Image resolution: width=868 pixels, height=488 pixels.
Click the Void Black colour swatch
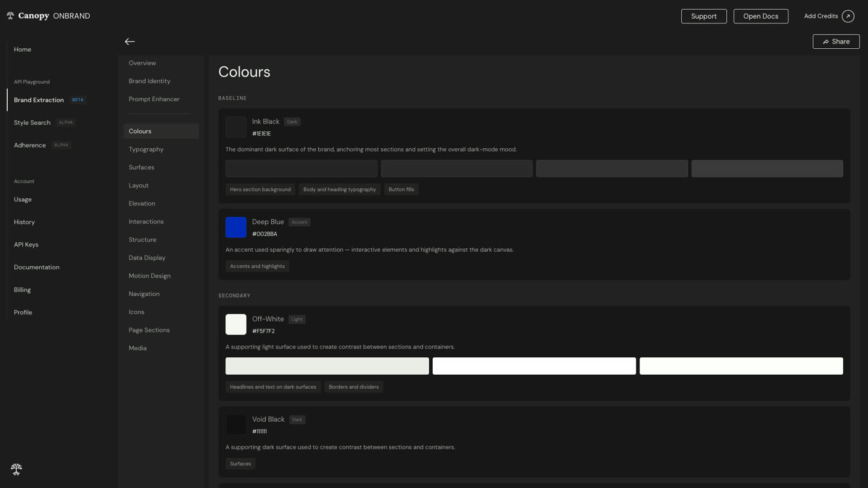click(236, 425)
